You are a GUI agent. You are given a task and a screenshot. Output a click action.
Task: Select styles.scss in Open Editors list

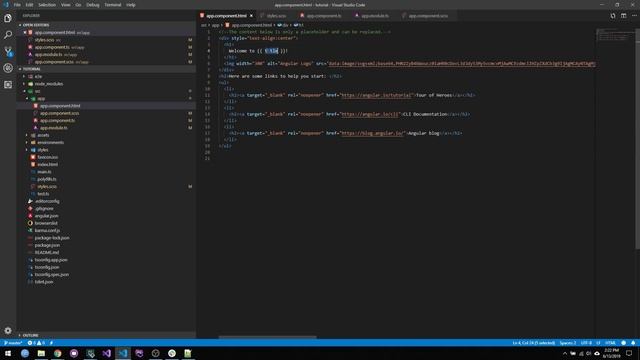tap(44, 40)
